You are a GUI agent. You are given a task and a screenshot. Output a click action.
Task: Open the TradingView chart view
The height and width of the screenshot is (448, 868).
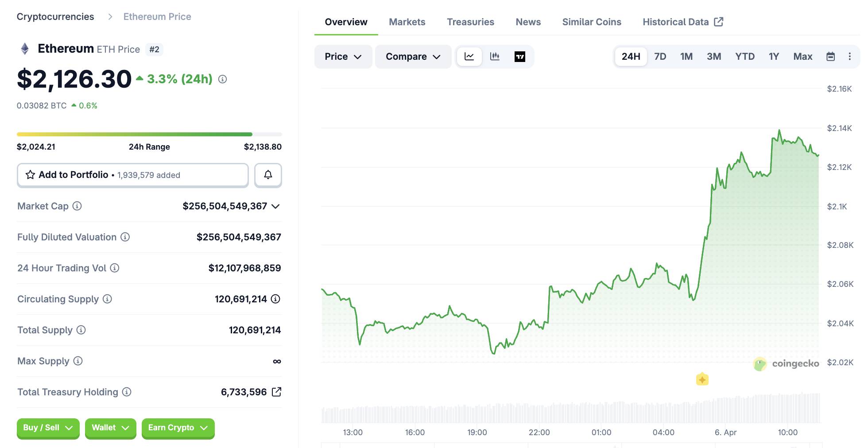point(520,57)
